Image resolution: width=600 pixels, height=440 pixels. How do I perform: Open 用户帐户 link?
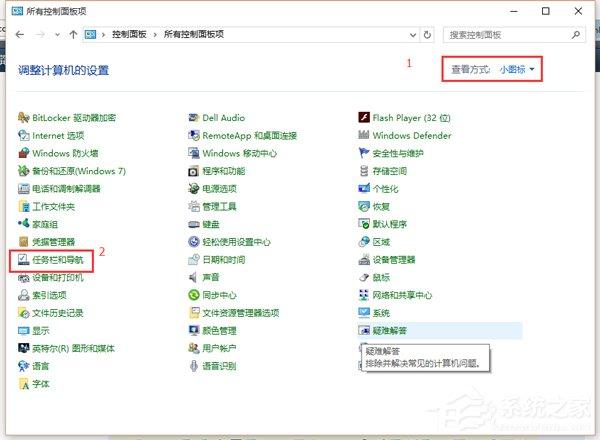click(219, 348)
